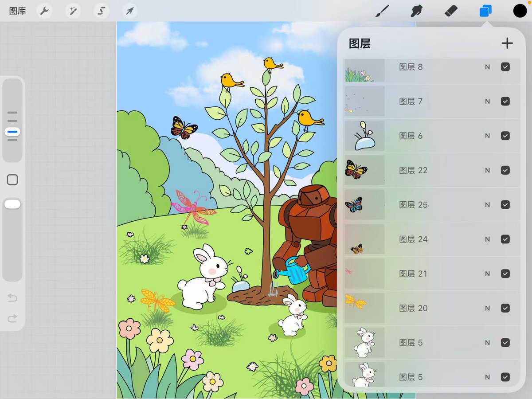Select the Eraser tool

click(x=451, y=11)
